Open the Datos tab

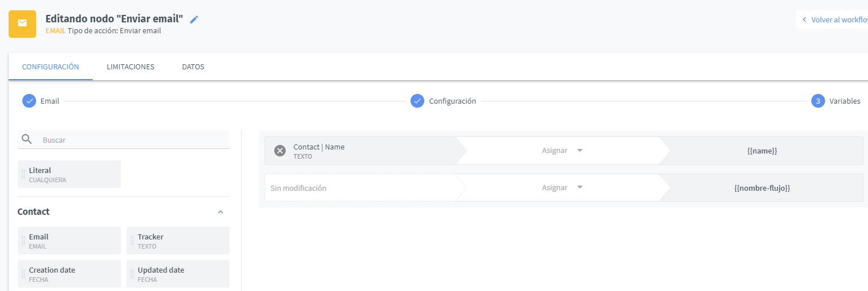[193, 66]
